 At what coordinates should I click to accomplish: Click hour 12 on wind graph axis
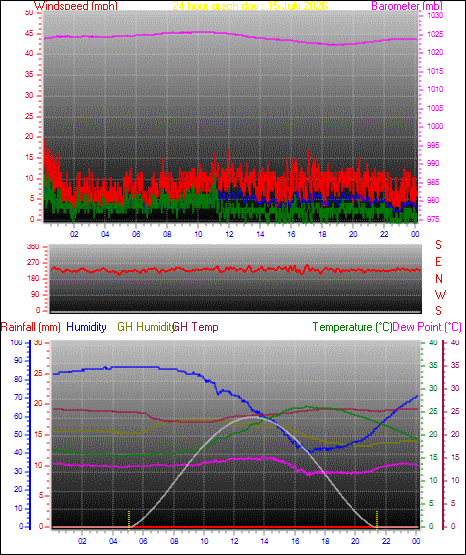click(x=229, y=234)
